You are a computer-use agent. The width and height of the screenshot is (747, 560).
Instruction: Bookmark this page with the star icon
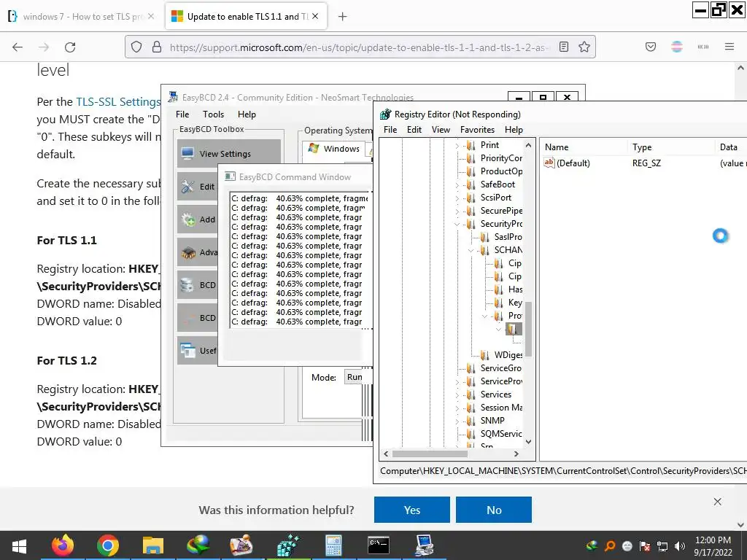point(584,47)
